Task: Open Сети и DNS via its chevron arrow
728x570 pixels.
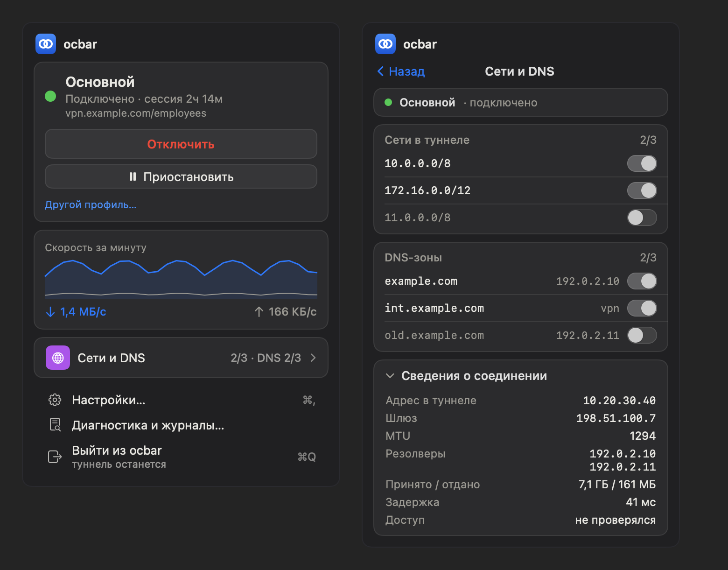Action: (313, 358)
